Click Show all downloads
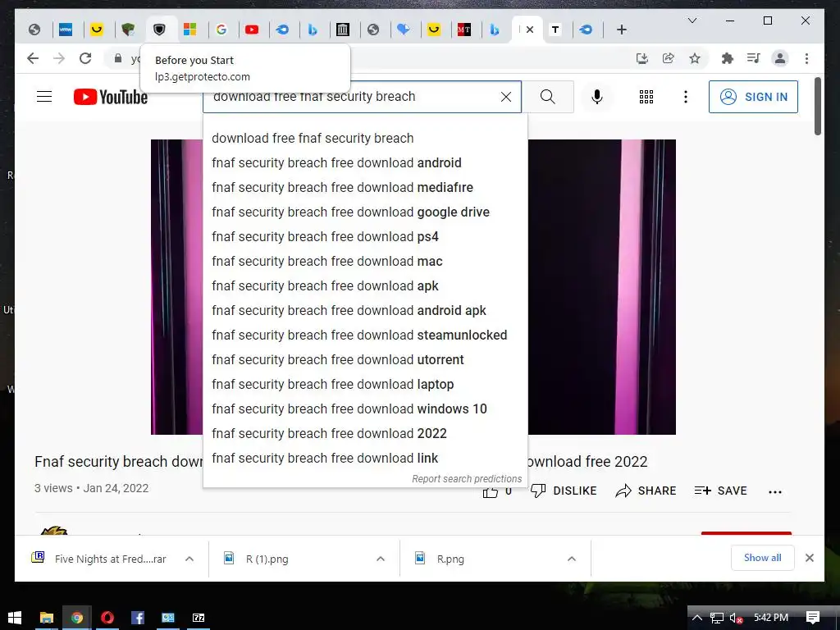840x630 pixels. (762, 558)
